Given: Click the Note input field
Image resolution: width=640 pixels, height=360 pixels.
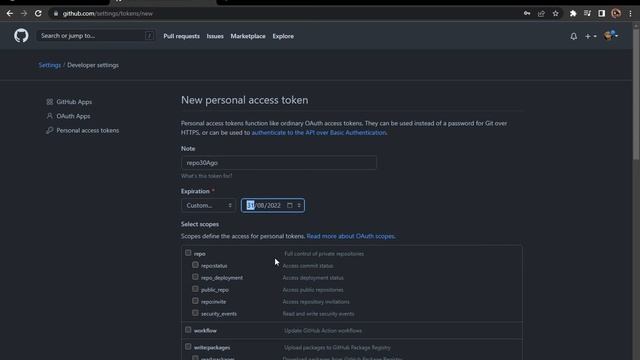Looking at the screenshot, I should pyautogui.click(x=279, y=163).
